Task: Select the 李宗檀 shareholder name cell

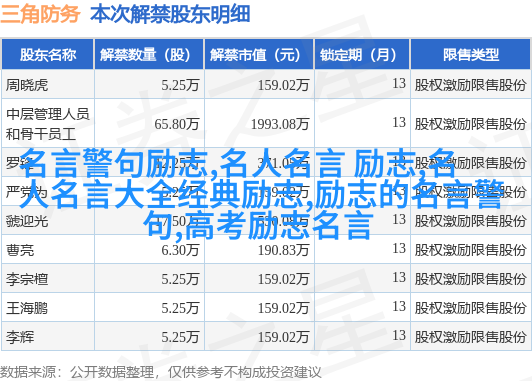Action: (27, 279)
